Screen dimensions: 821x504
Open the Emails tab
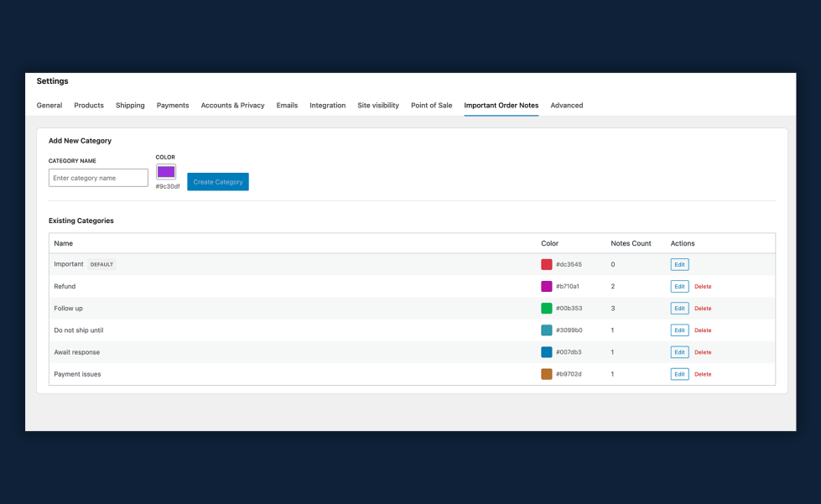click(x=287, y=105)
